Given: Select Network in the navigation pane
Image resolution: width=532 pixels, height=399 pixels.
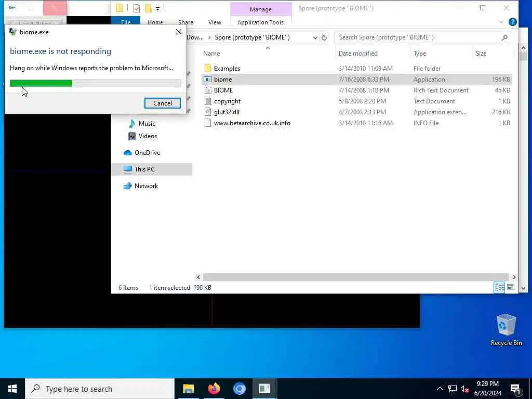Looking at the screenshot, I should 146,186.
